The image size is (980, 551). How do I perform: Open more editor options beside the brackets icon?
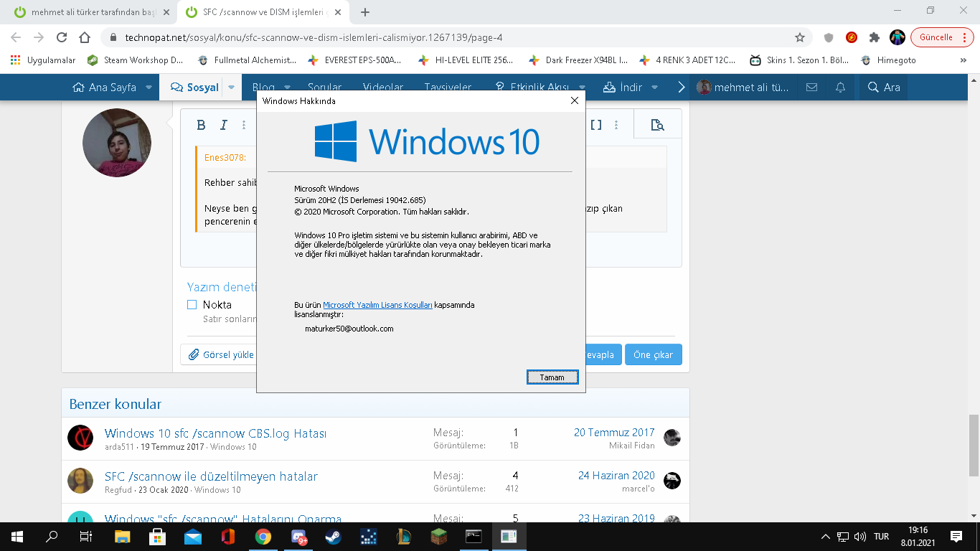click(x=617, y=125)
